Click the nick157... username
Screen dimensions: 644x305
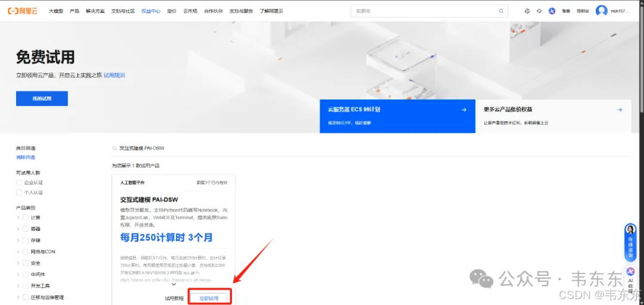pyautogui.click(x=620, y=11)
